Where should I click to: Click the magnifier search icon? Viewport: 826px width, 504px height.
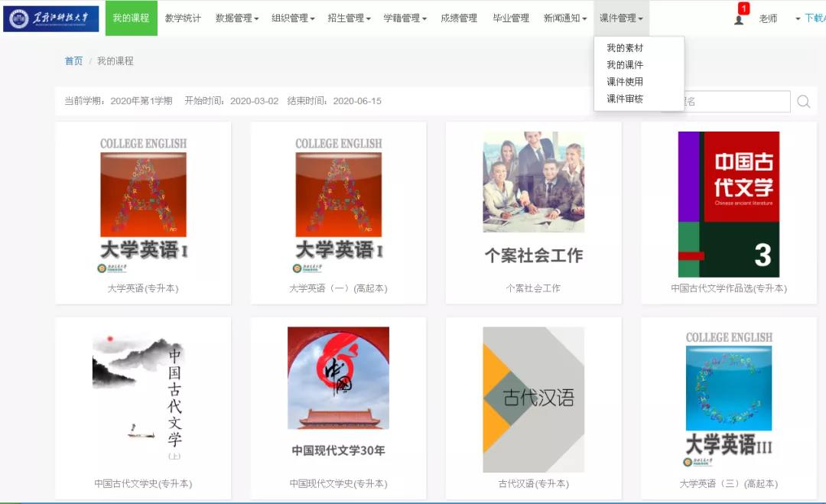pyautogui.click(x=803, y=102)
